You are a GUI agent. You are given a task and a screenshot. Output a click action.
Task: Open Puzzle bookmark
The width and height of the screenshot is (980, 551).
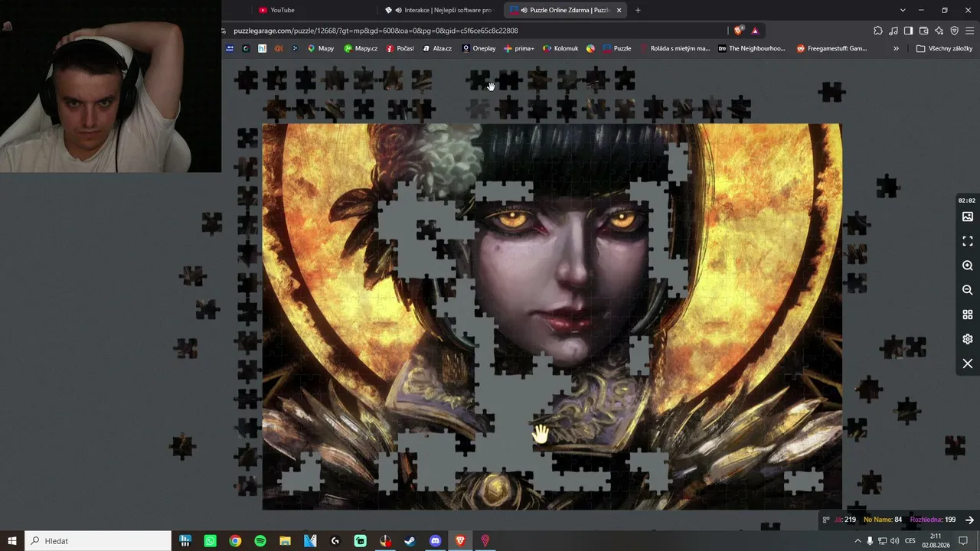pos(617,48)
